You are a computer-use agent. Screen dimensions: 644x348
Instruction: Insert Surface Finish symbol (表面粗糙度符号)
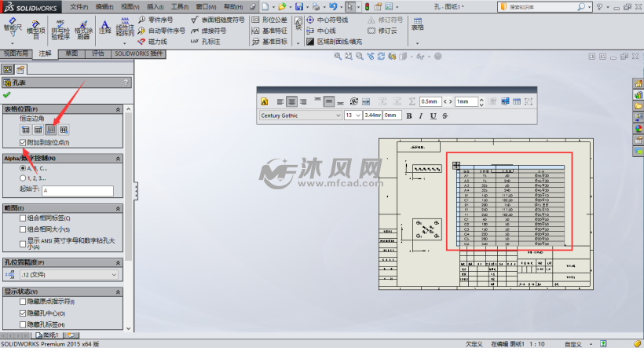click(x=218, y=20)
